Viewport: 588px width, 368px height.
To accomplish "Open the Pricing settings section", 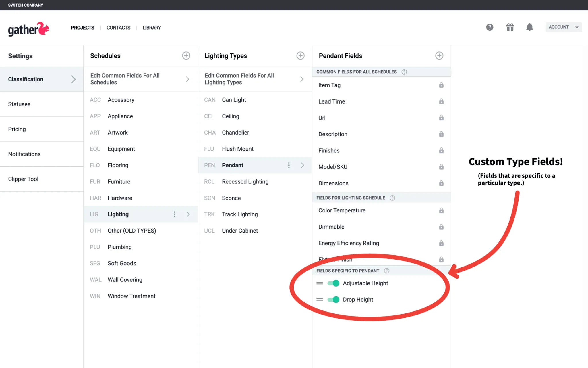I will click(x=42, y=129).
